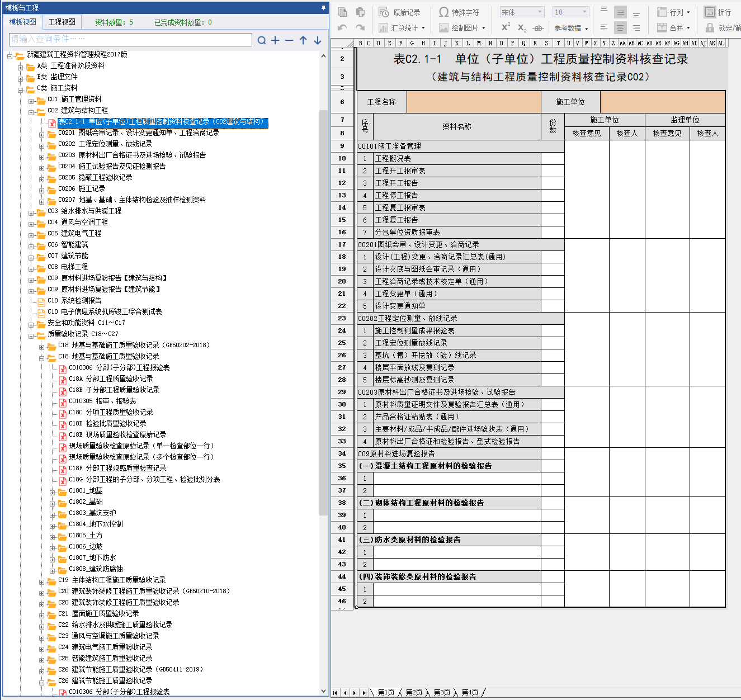The height and width of the screenshot is (700, 741).
Task: Click the copy icon in toolbar
Action: coord(343,12)
